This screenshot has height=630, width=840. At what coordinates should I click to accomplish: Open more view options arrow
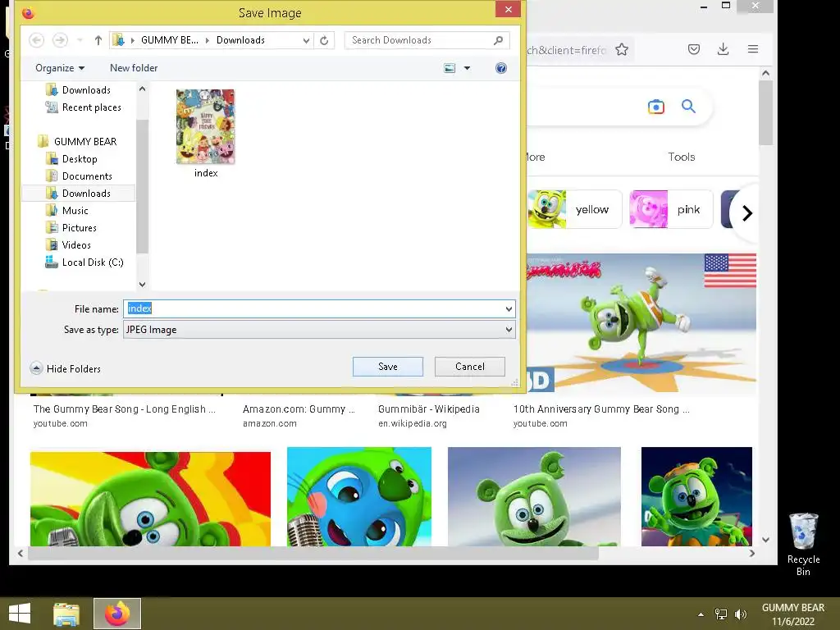tap(467, 68)
